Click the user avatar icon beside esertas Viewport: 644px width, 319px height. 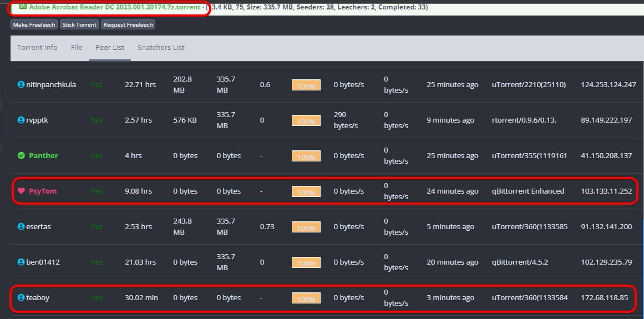(21, 226)
